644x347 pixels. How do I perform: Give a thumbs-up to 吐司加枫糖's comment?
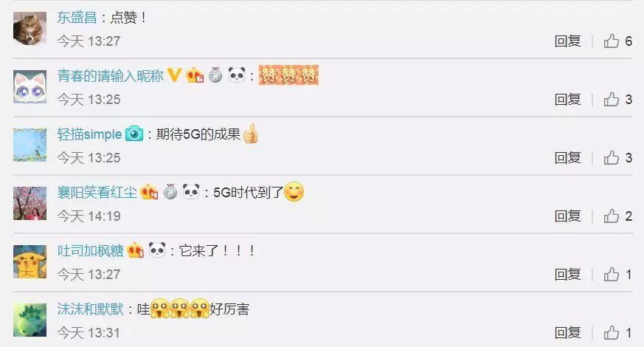tap(611, 275)
